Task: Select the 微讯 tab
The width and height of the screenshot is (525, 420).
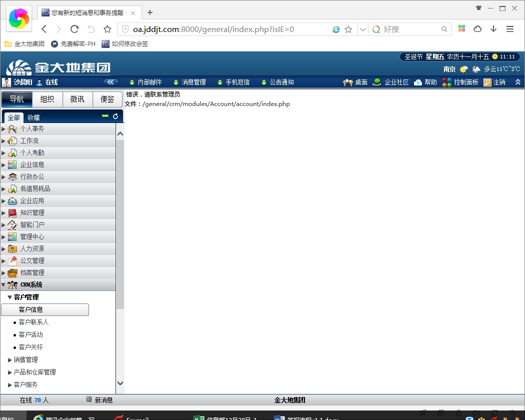Action: click(x=77, y=99)
